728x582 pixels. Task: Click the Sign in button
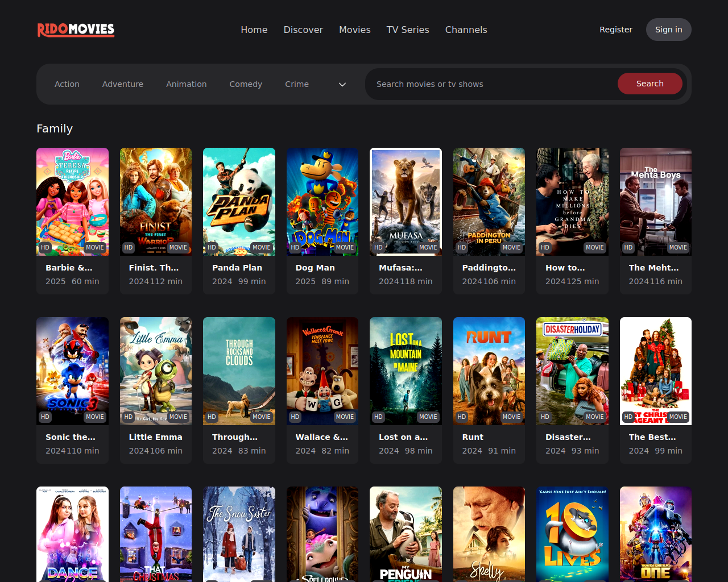pos(669,30)
